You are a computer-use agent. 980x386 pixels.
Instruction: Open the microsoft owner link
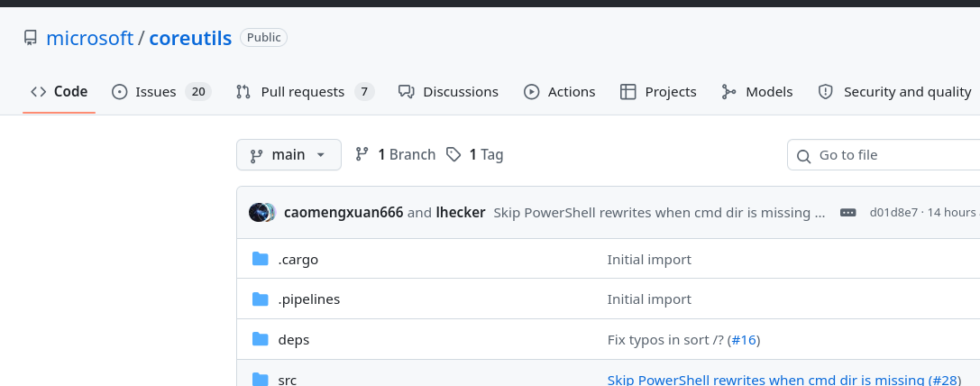[x=90, y=38]
